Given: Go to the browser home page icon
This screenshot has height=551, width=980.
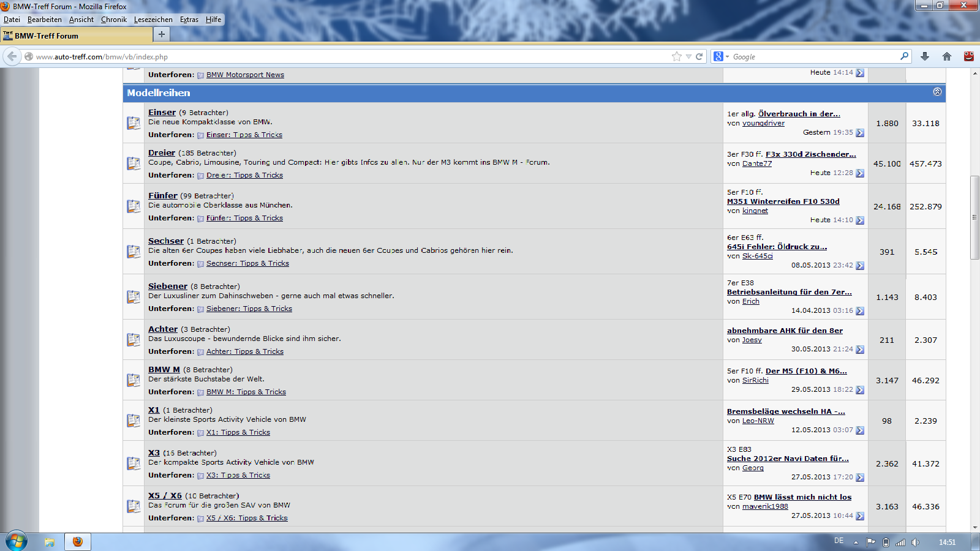Looking at the screenshot, I should tap(947, 56).
